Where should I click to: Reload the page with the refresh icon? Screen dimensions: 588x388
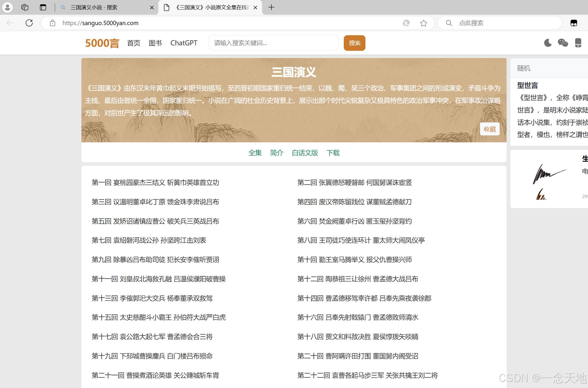click(x=29, y=23)
